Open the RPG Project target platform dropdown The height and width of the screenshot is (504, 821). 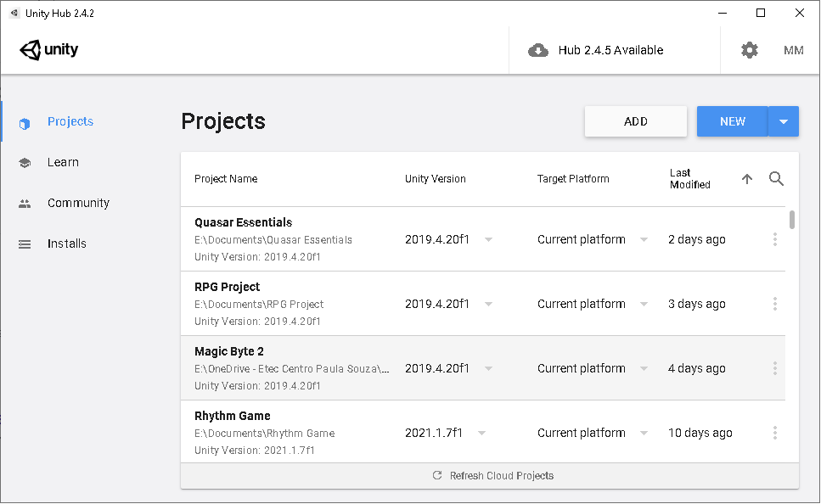click(644, 304)
